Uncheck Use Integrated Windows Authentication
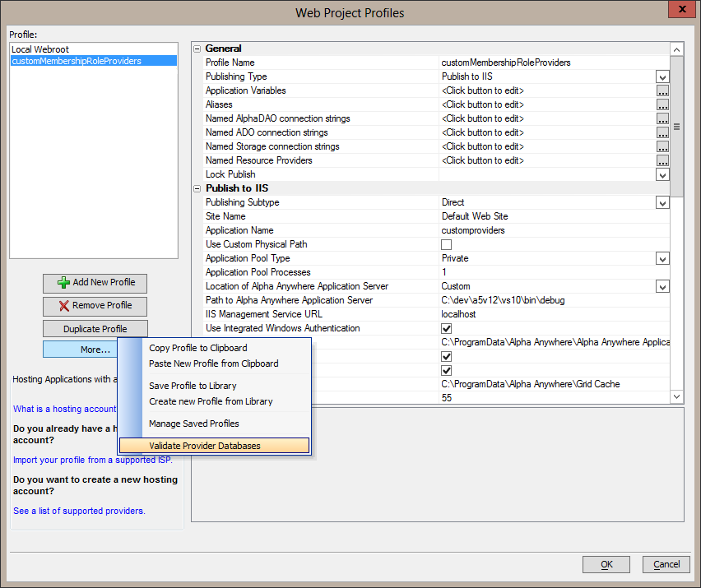 click(446, 328)
